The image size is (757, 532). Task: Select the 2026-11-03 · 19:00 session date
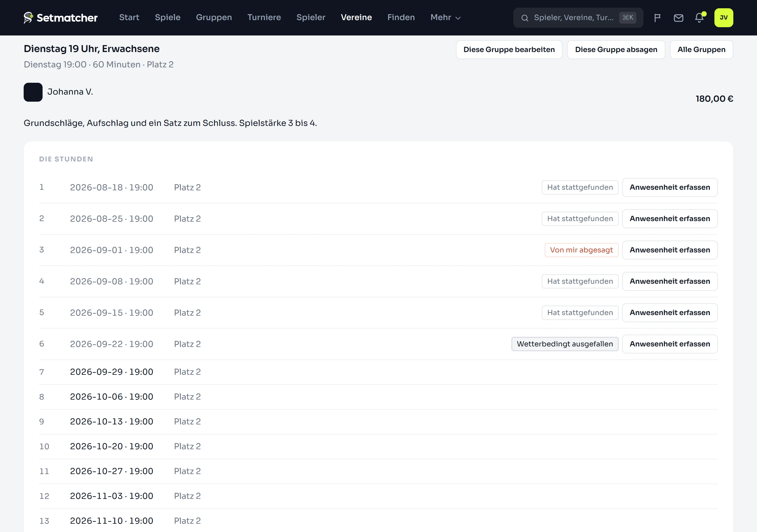click(111, 496)
